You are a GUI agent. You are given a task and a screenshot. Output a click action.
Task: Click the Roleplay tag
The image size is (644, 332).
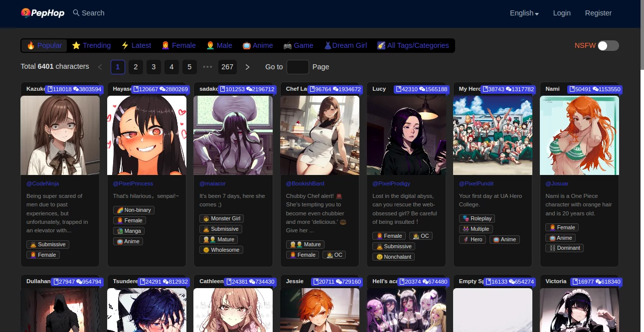(x=477, y=218)
